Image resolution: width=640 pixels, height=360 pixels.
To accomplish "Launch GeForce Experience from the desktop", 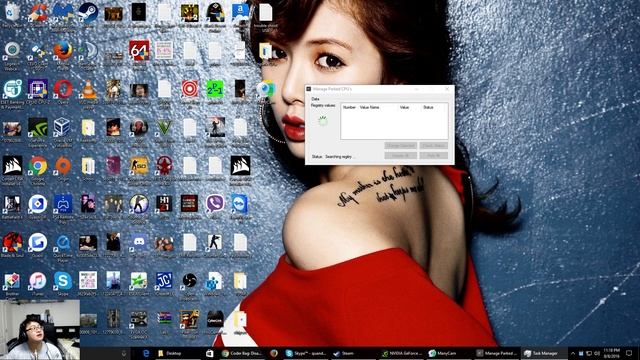I will (x=38, y=127).
